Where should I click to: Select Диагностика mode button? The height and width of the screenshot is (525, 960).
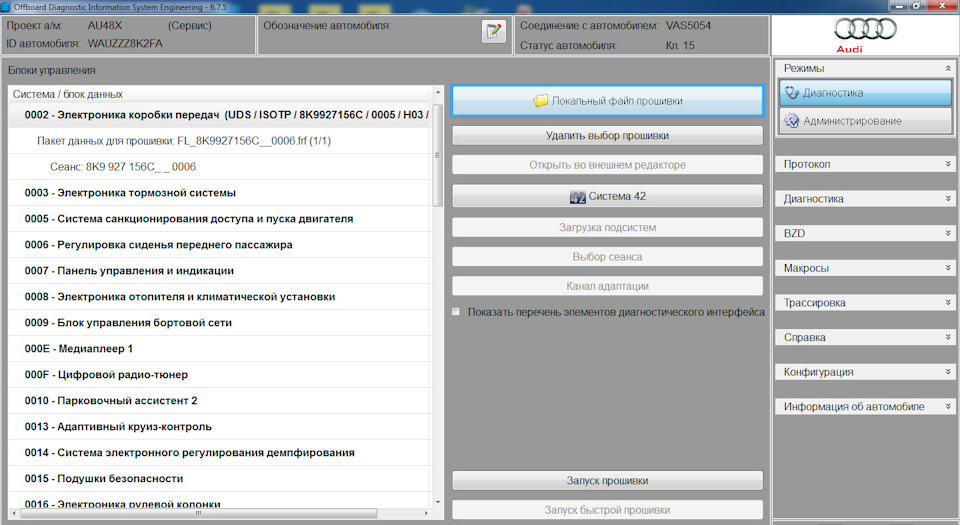pos(865,92)
